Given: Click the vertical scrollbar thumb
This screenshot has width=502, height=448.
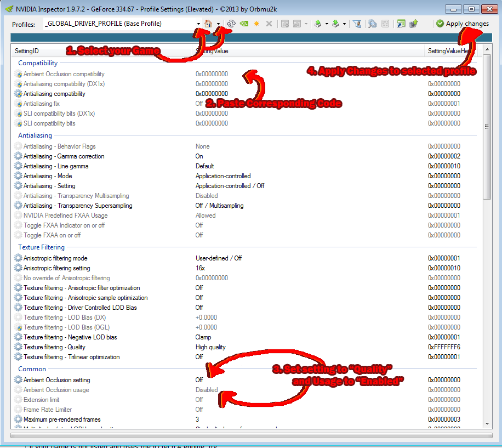Looking at the screenshot, I should pyautogui.click(x=487, y=127).
